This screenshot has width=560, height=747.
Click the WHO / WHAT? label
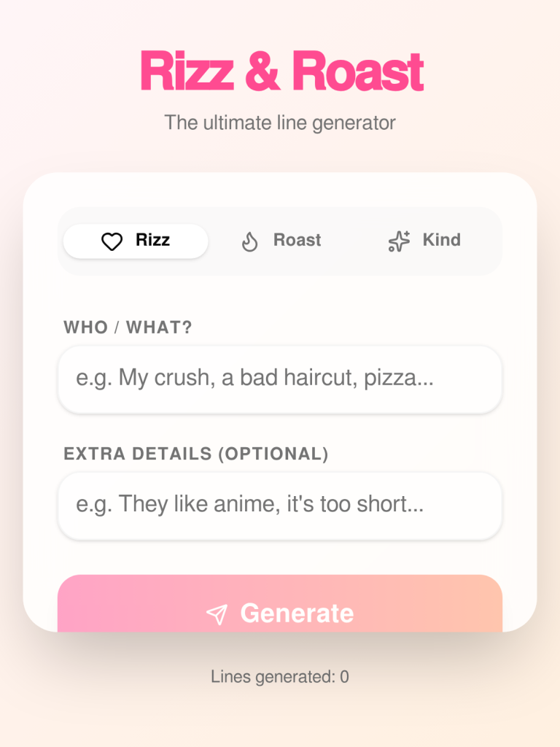pyautogui.click(x=126, y=328)
